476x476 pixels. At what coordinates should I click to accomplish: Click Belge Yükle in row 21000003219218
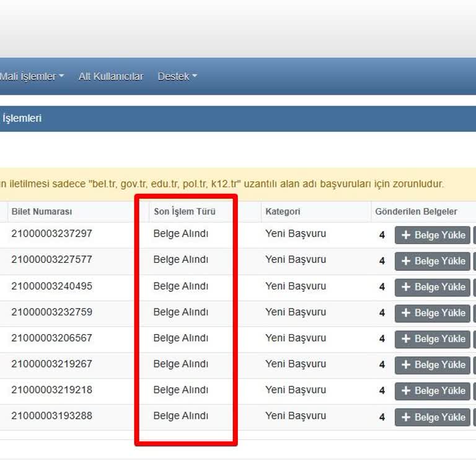(x=433, y=391)
